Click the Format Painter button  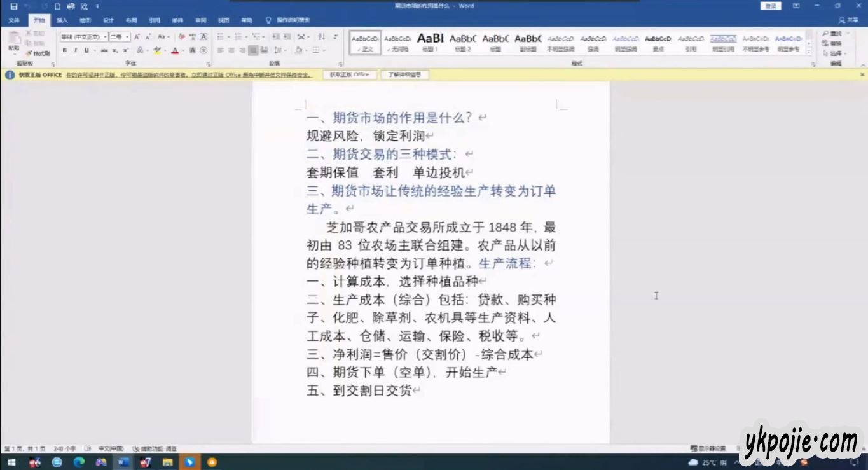pyautogui.click(x=38, y=53)
